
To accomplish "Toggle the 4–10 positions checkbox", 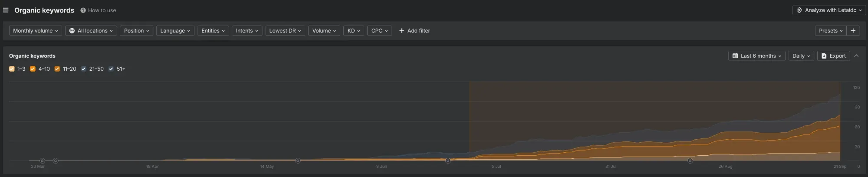I will tap(33, 69).
